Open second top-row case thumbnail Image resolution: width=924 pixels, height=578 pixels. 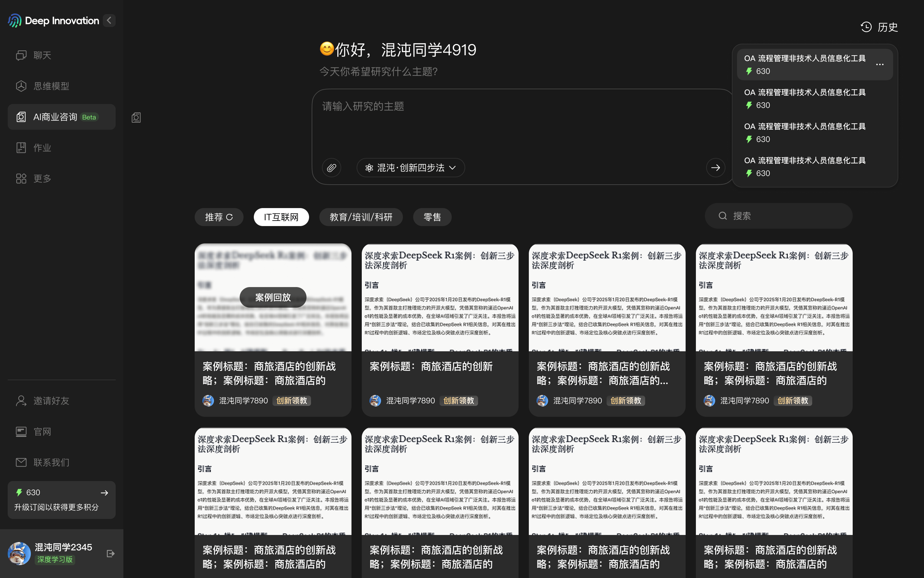pos(440,297)
